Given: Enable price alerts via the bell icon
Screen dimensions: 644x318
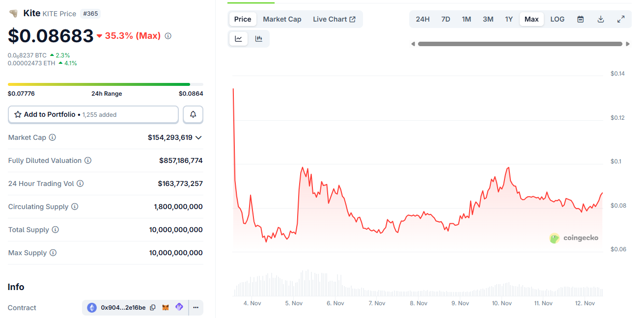Looking at the screenshot, I should pyautogui.click(x=193, y=114).
